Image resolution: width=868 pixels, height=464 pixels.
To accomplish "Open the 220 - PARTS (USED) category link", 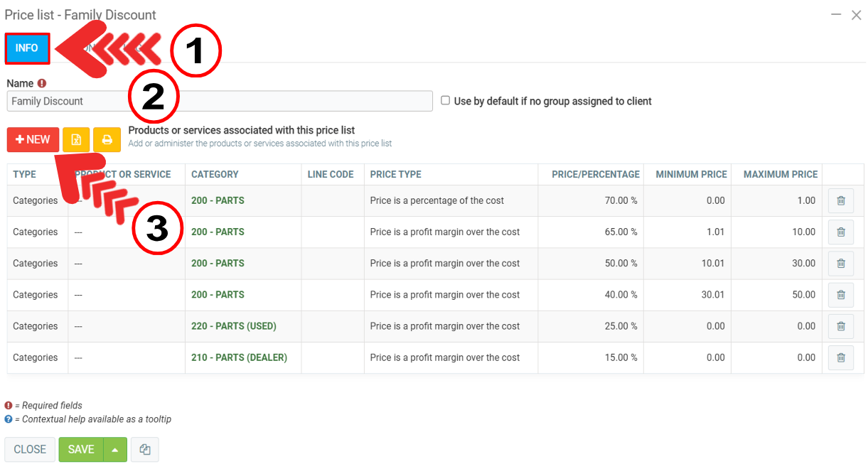I will coord(233,326).
